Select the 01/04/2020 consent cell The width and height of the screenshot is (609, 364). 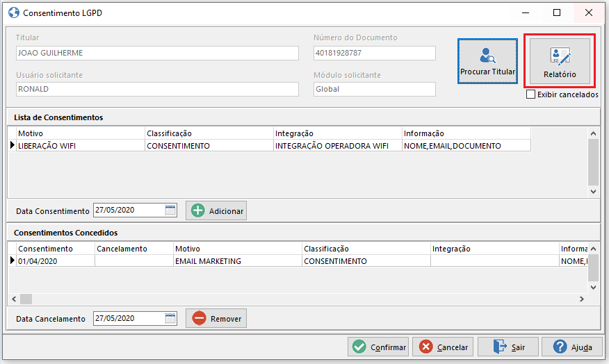tap(56, 260)
